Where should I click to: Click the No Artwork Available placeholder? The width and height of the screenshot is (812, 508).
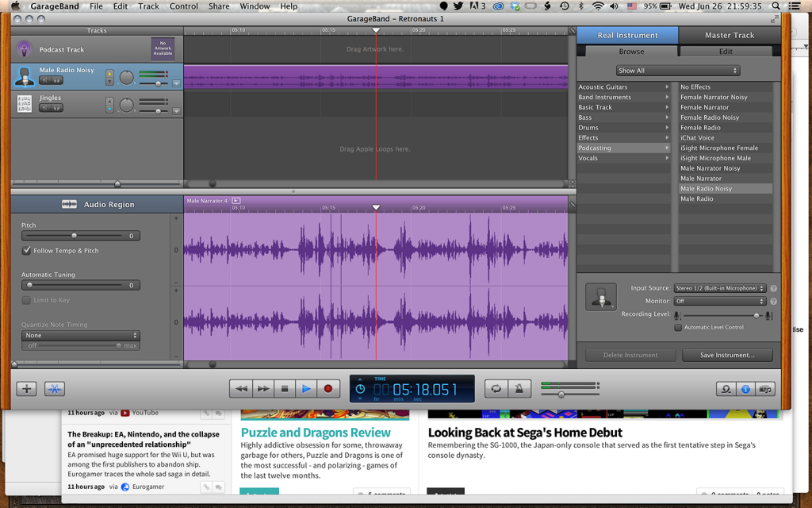point(163,48)
